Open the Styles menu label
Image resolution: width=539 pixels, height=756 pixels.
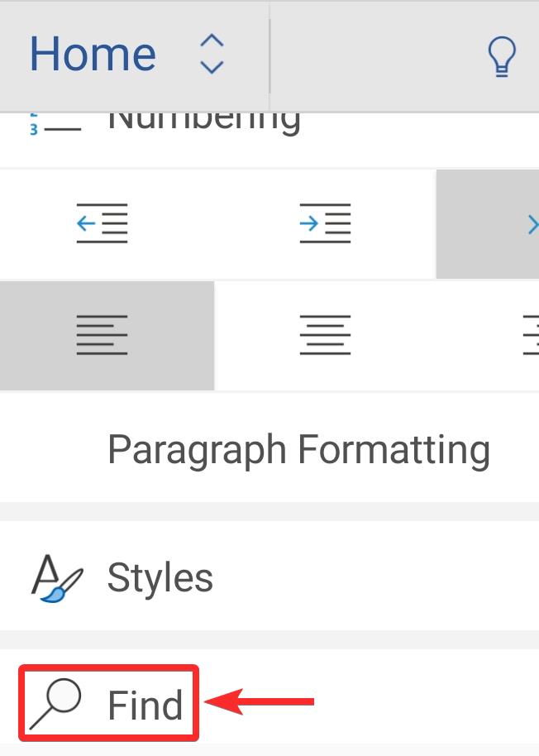160,577
